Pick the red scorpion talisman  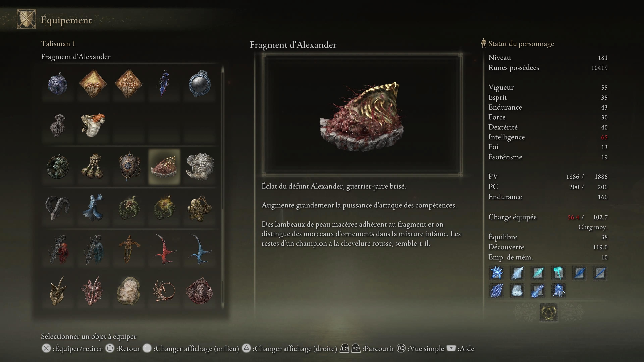[x=164, y=249]
